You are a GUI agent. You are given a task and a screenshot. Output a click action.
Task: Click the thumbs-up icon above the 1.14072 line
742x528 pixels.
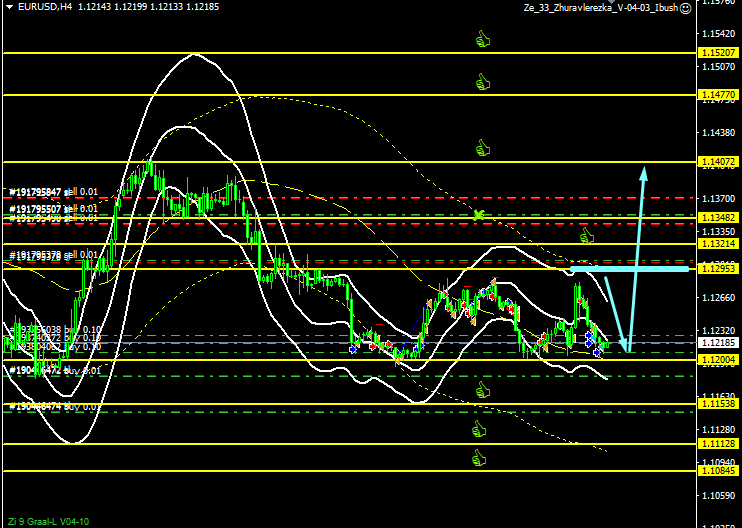[483, 148]
